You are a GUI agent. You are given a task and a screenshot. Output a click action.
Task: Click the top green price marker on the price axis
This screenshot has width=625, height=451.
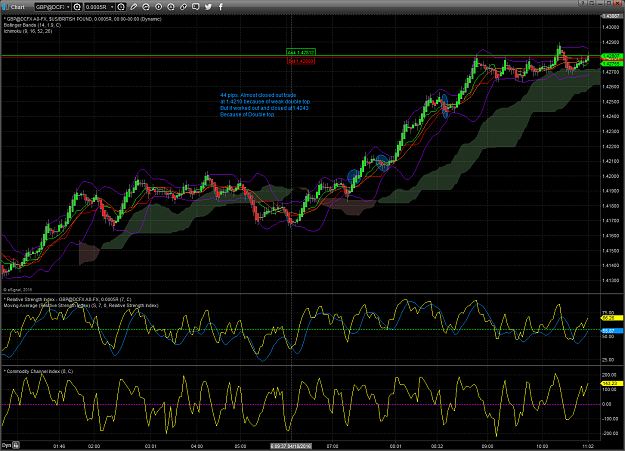(x=611, y=55)
